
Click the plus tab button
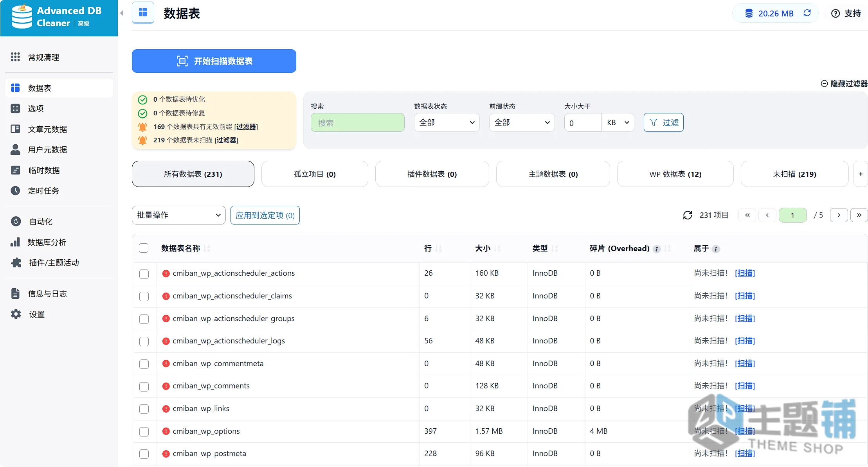tap(861, 174)
